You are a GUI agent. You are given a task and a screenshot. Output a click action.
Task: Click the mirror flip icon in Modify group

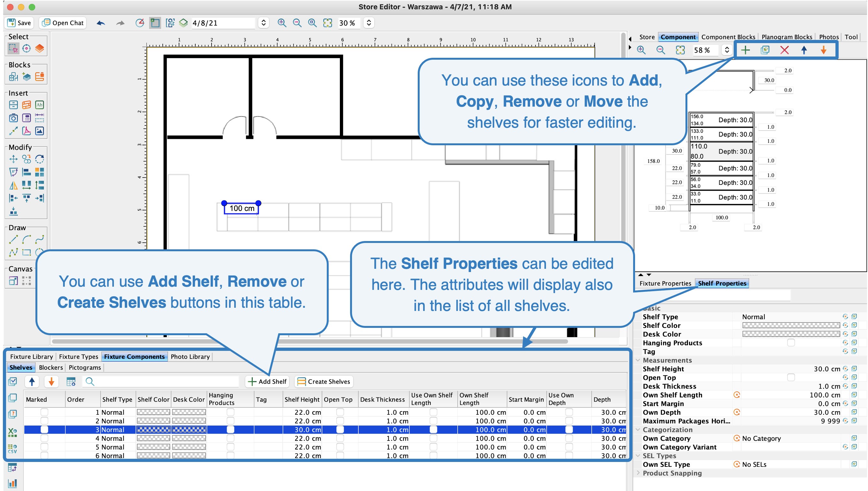click(x=13, y=185)
